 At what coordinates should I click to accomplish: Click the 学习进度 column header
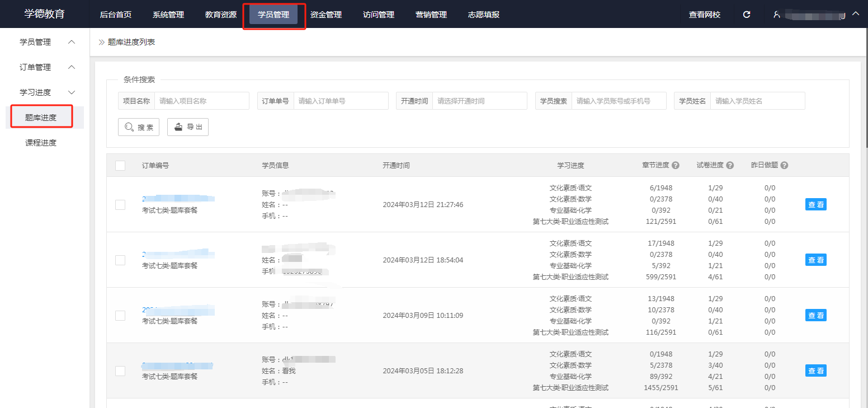(x=570, y=166)
